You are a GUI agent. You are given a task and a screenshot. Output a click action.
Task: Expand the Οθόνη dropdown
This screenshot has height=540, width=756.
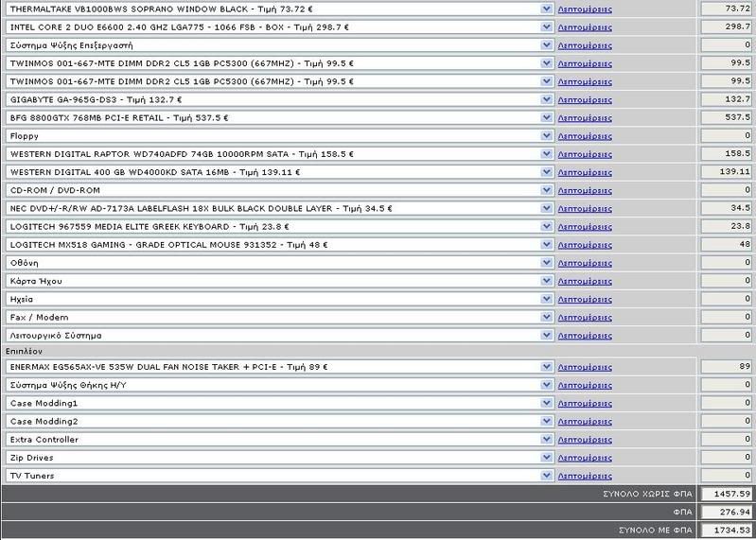[279, 263]
